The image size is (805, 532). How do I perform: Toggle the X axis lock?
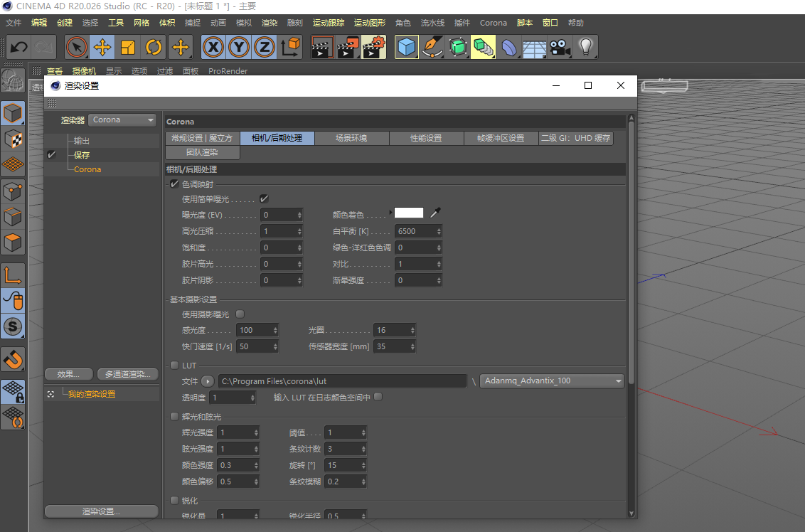[x=213, y=48]
